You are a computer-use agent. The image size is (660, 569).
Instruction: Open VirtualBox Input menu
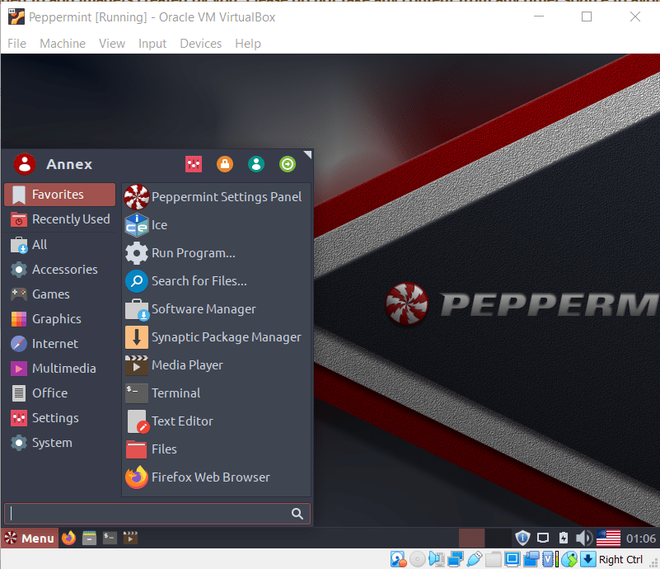click(x=152, y=43)
